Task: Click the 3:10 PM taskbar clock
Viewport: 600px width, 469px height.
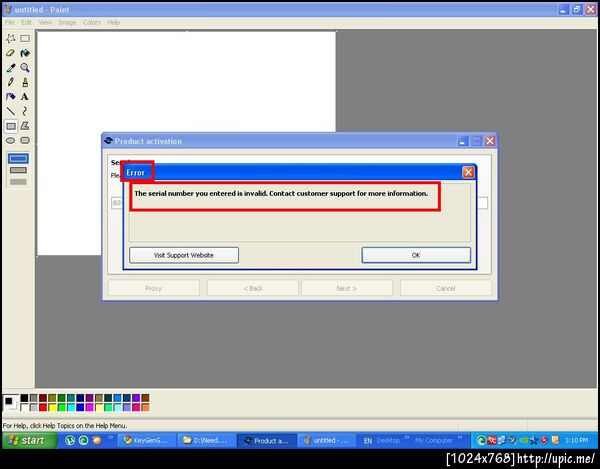Action: pyautogui.click(x=576, y=441)
